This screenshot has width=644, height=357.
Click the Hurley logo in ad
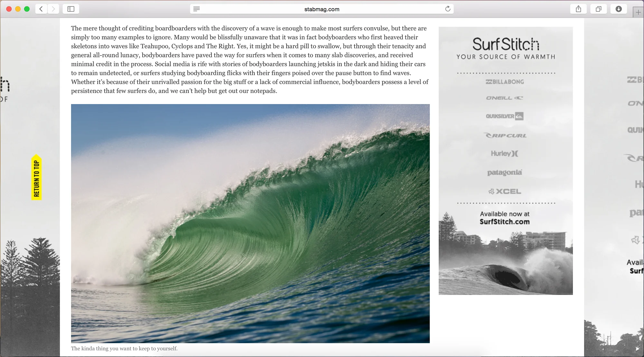point(505,153)
